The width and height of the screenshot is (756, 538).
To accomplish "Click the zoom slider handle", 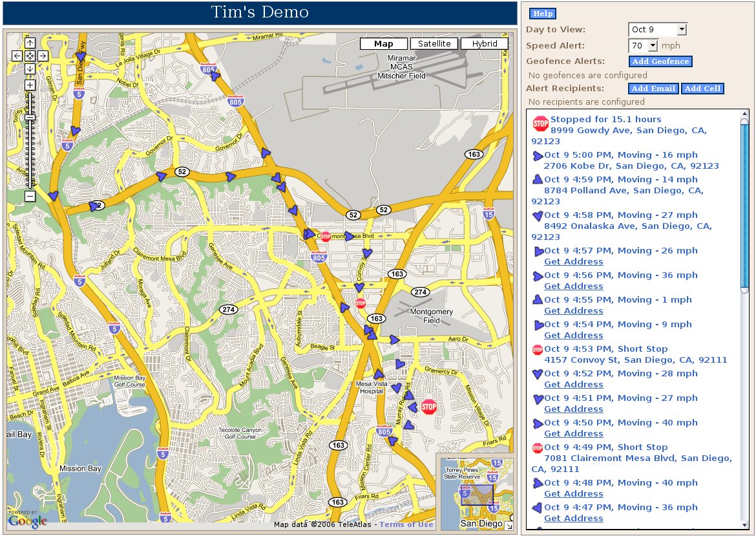I will click(x=30, y=117).
